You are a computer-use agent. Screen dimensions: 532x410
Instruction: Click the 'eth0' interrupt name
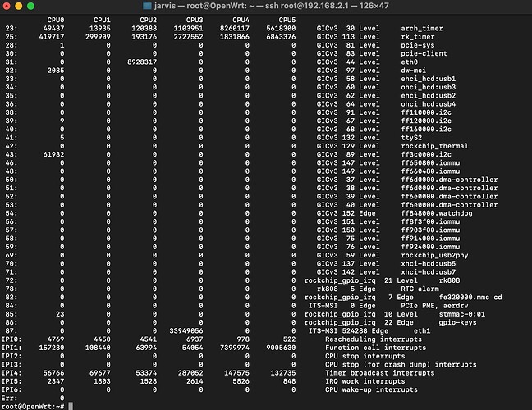(x=409, y=62)
